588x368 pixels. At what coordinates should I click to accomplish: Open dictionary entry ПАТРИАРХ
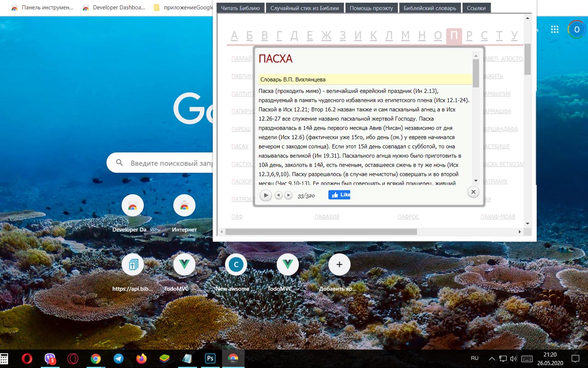pos(496,182)
